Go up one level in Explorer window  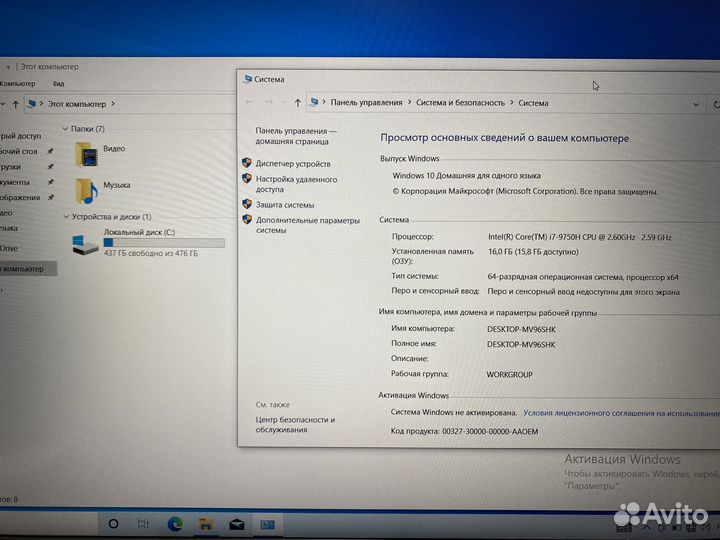coord(15,105)
